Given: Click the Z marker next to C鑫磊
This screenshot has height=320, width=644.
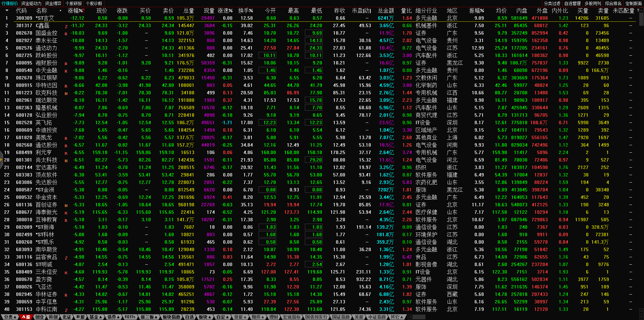Looking at the screenshot, I should (x=66, y=26).
